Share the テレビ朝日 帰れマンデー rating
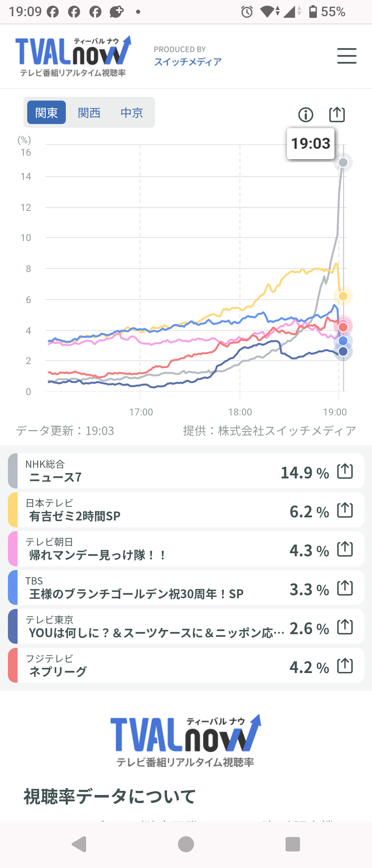 coord(345,549)
